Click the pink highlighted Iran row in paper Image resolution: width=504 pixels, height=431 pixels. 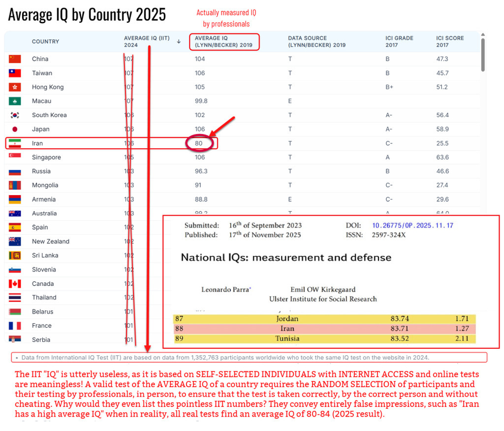coord(324,329)
